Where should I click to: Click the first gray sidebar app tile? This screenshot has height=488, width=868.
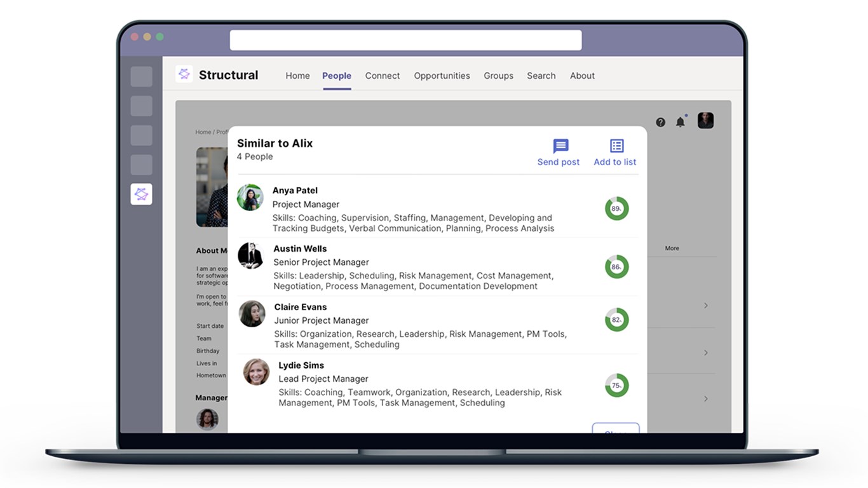[141, 77]
